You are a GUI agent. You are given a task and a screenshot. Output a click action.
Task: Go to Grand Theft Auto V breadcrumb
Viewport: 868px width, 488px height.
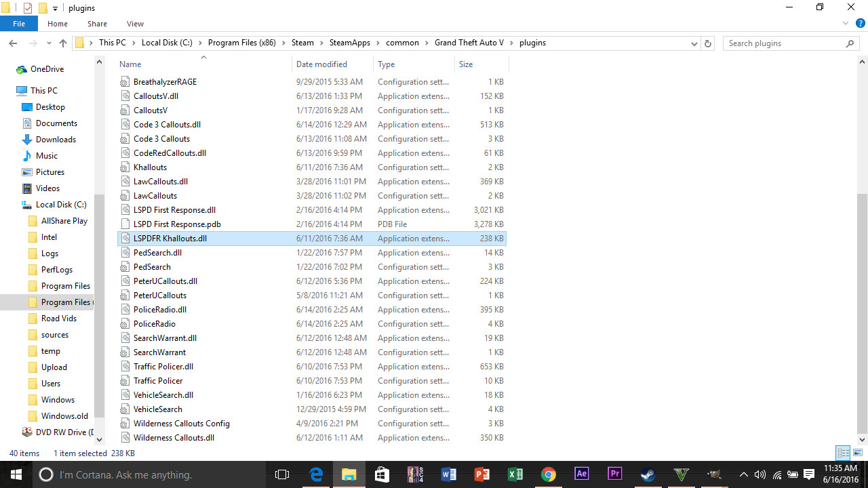tap(469, 43)
